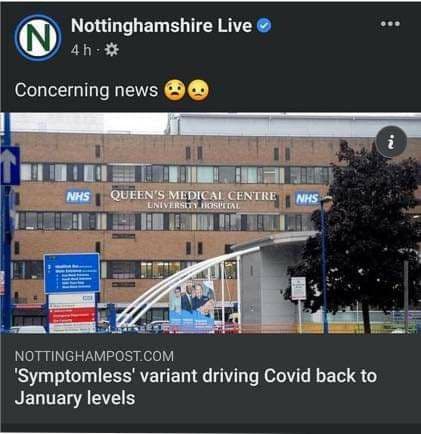Open the 'Symptomless' variant headline link
Viewport: 421px width, 434px height.
click(195, 387)
